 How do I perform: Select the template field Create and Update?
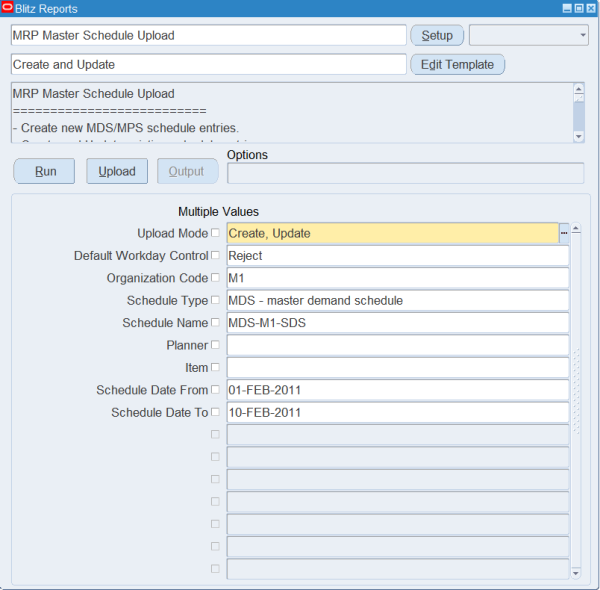(x=209, y=64)
